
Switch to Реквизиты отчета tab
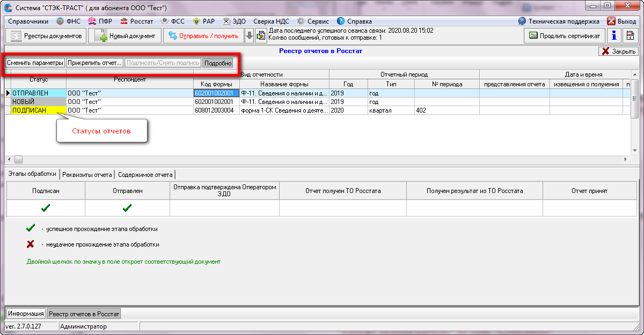click(x=87, y=175)
